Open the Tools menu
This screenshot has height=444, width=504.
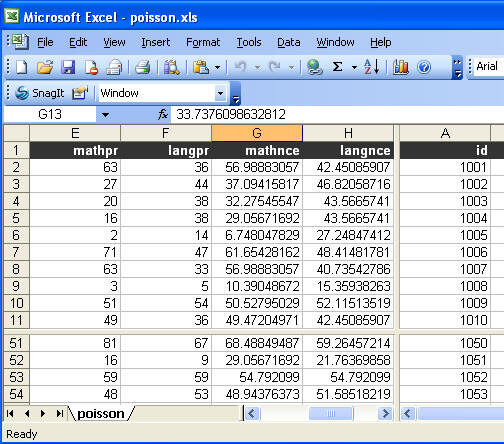pos(249,42)
